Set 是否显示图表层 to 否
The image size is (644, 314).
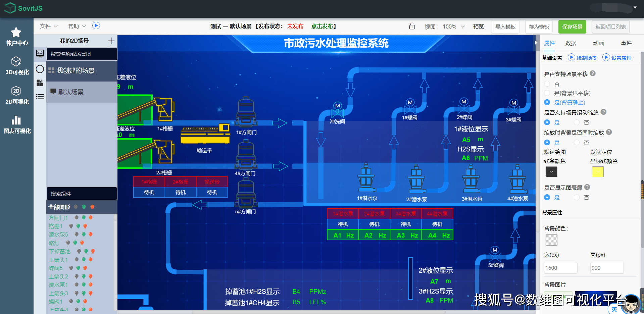pyautogui.click(x=577, y=197)
